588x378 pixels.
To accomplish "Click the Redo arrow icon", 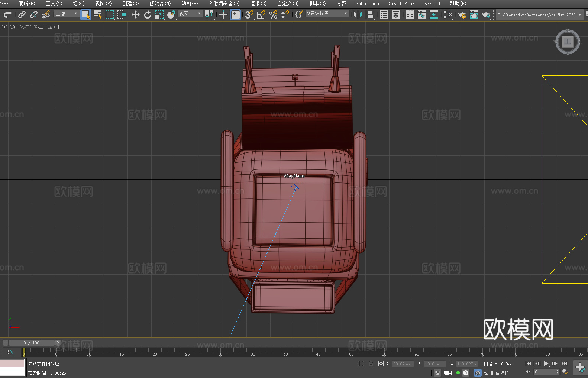I will tap(7, 14).
